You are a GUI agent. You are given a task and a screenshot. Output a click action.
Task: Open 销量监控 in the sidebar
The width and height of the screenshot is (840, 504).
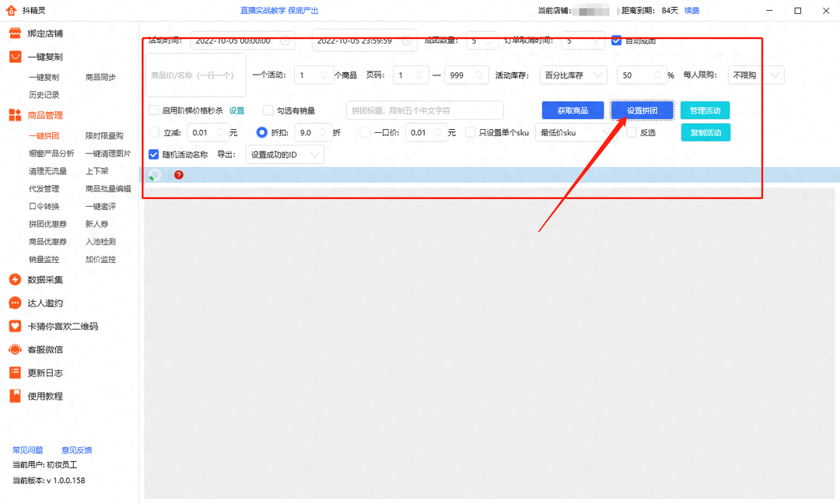click(x=44, y=259)
